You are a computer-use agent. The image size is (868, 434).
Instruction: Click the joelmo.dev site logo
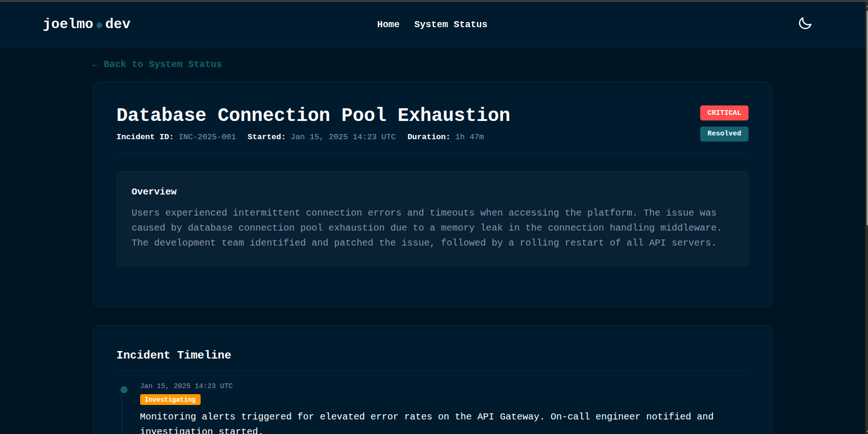click(87, 24)
